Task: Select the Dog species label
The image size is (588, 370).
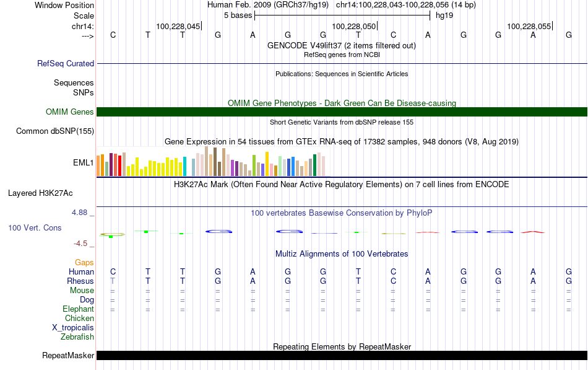Action: [x=87, y=300]
